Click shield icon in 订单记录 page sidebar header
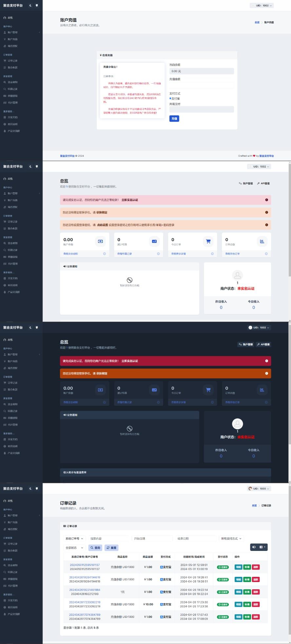 tap(37, 488)
